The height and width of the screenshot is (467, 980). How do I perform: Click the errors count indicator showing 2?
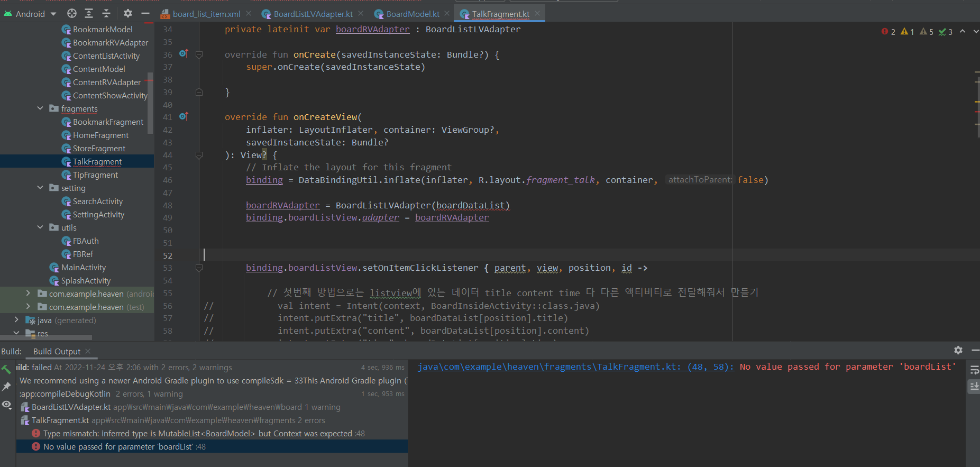[x=889, y=32]
